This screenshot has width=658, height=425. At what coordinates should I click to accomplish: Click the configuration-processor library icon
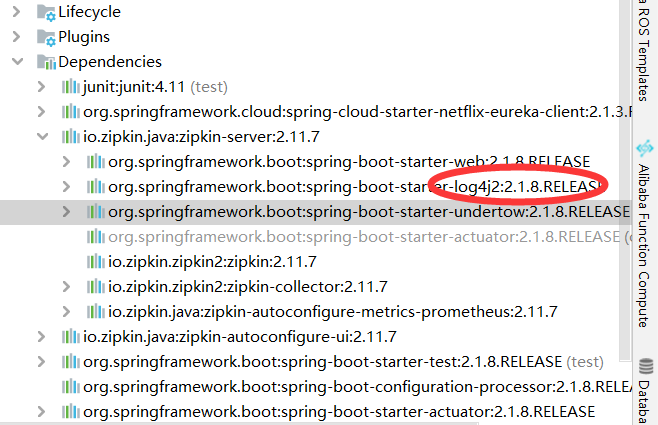[x=70, y=386]
